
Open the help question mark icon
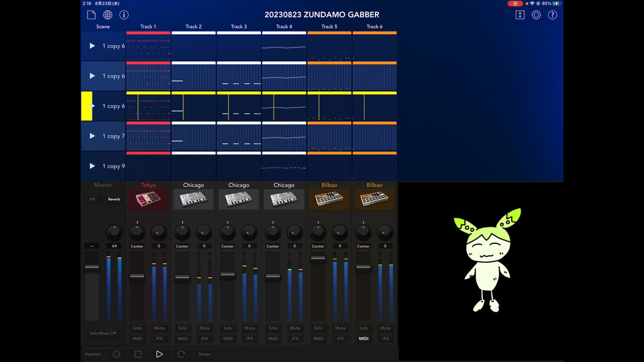[x=553, y=15]
